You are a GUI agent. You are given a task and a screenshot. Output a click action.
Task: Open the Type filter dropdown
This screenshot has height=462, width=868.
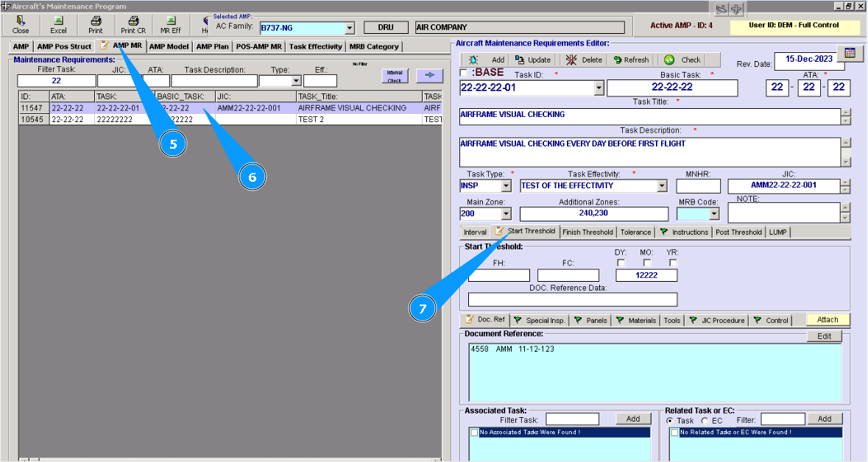[x=296, y=81]
